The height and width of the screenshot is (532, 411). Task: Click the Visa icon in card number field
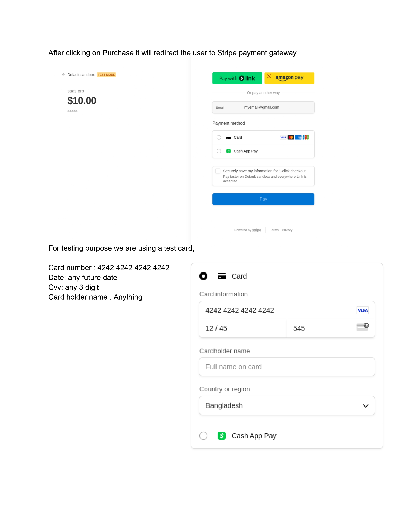[x=362, y=310]
